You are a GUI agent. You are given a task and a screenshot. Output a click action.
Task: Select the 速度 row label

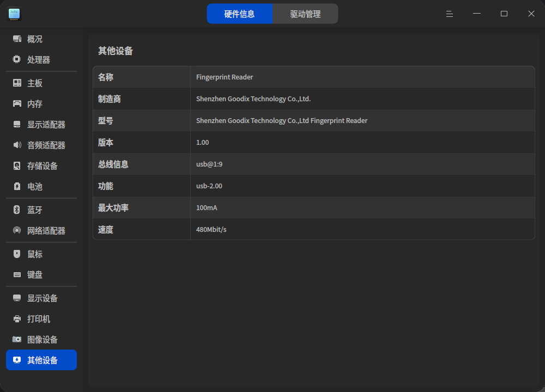coord(106,230)
